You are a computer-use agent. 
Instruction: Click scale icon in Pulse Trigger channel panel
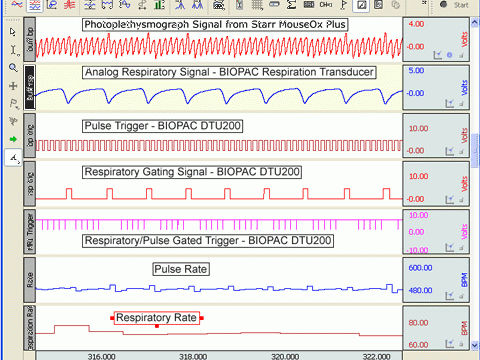[x=450, y=152]
